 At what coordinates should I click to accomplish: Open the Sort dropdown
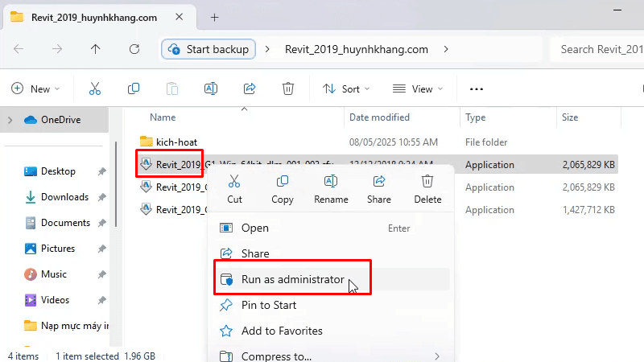pos(346,88)
